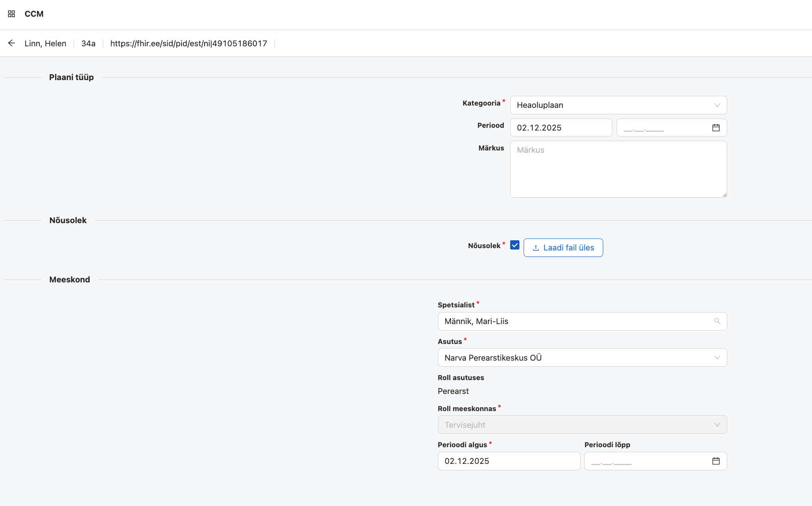Select the Linn, Helen breadcrumb
812x506 pixels.
[x=45, y=43]
